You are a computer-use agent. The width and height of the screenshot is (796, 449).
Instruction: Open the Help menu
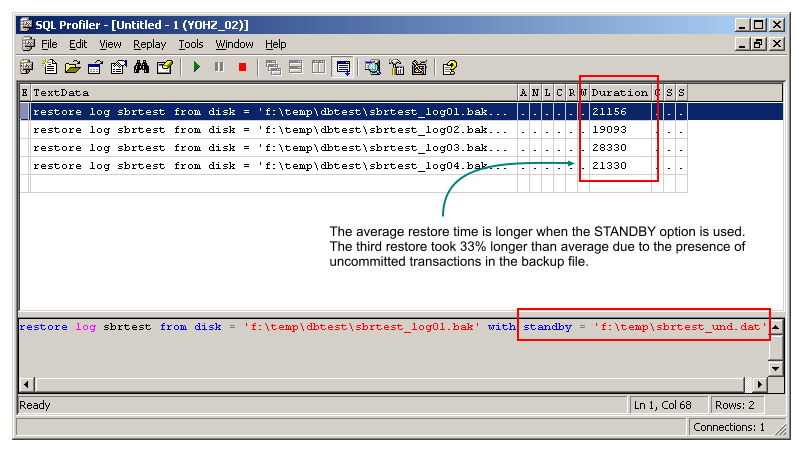pyautogui.click(x=276, y=44)
